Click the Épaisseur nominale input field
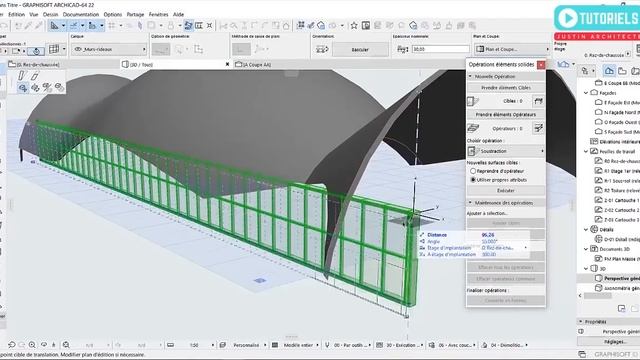The width and height of the screenshot is (640, 360). [x=440, y=49]
